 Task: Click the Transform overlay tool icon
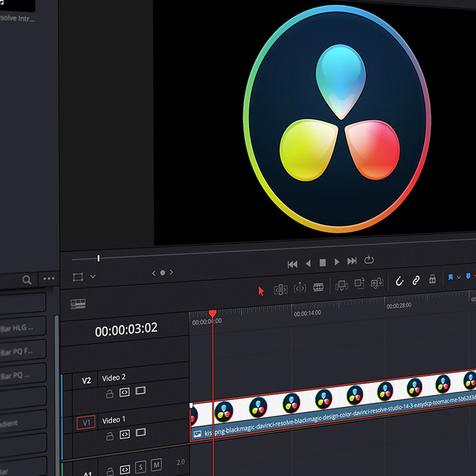78,277
